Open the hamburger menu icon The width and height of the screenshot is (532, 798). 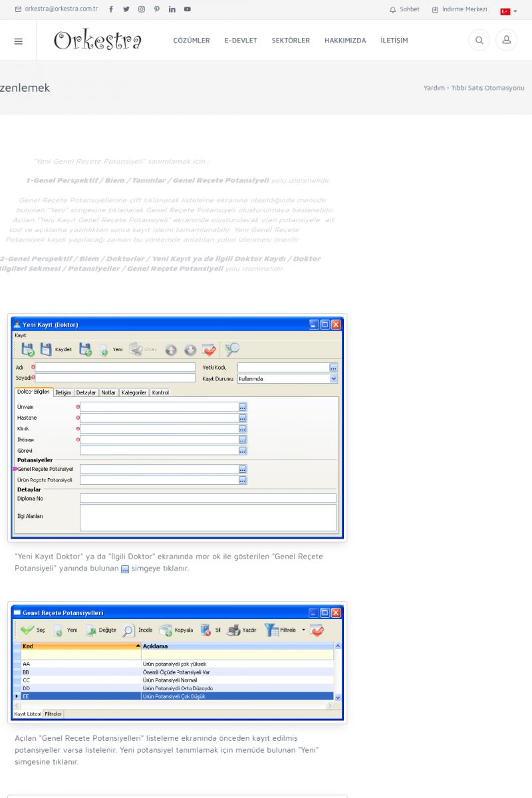18,41
